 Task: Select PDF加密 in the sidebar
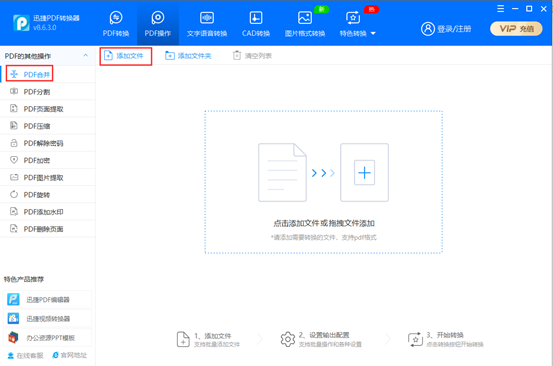pos(48,160)
